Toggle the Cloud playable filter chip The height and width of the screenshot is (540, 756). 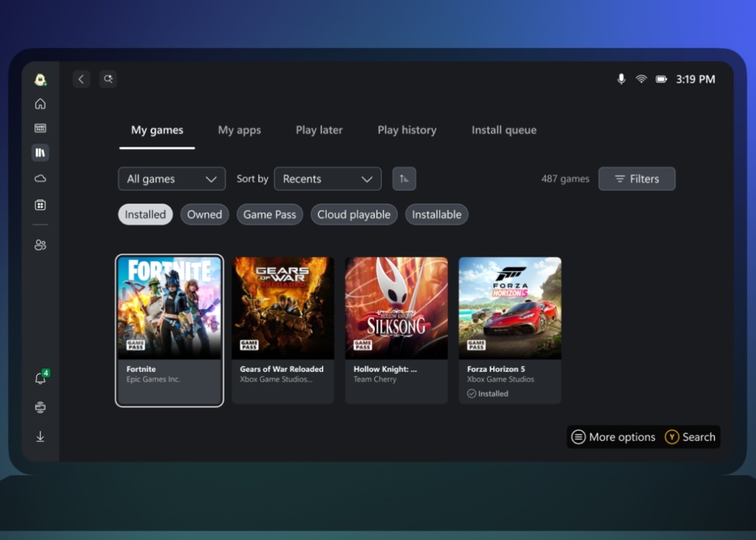354,214
